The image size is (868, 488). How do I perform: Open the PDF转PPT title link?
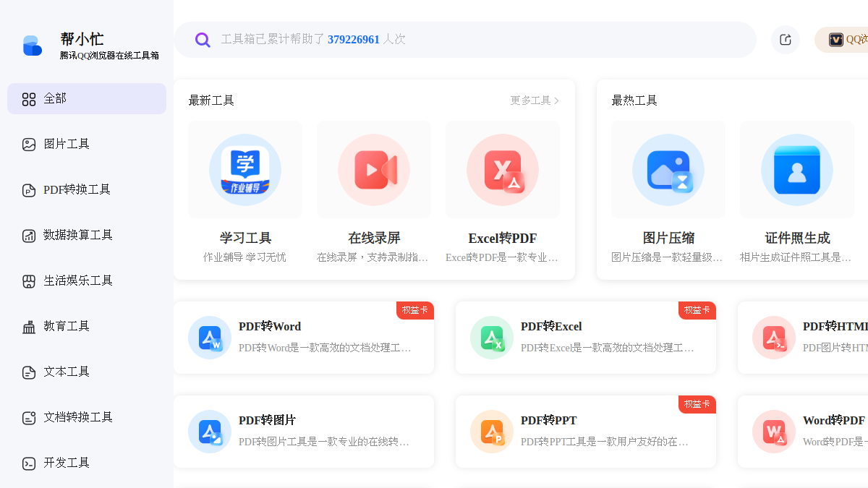pyautogui.click(x=549, y=421)
